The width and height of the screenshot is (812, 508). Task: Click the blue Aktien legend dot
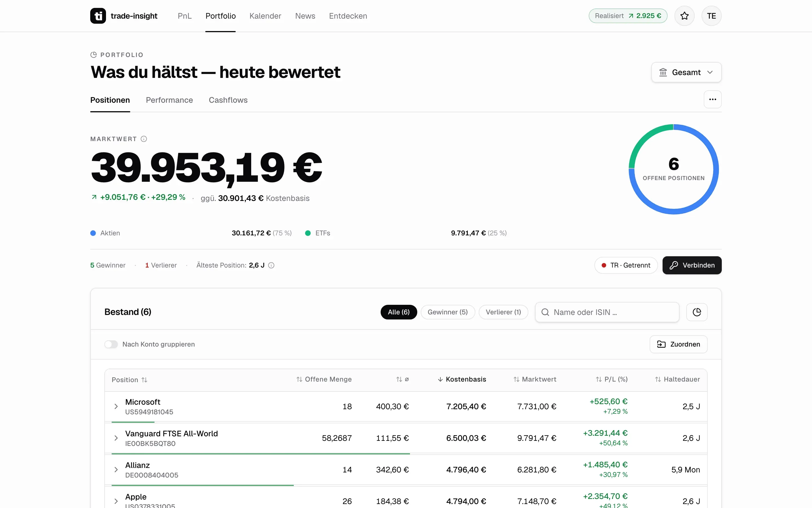coord(93,233)
